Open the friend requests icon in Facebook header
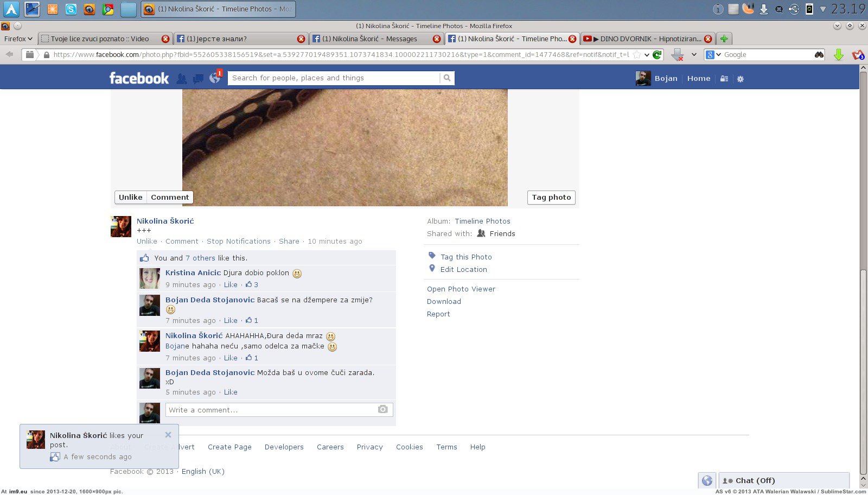The image size is (868, 495). point(182,79)
